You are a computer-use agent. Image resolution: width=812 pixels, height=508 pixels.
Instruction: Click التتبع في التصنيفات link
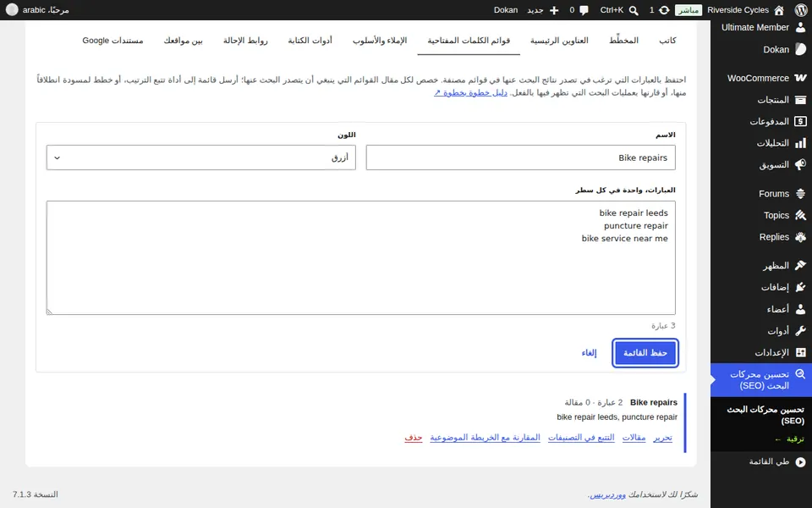[581, 438]
